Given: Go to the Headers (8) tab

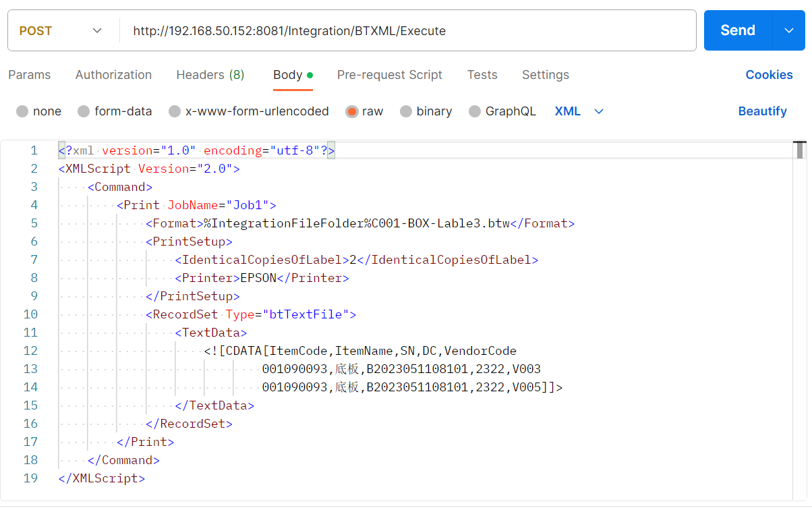Looking at the screenshot, I should pyautogui.click(x=210, y=75).
